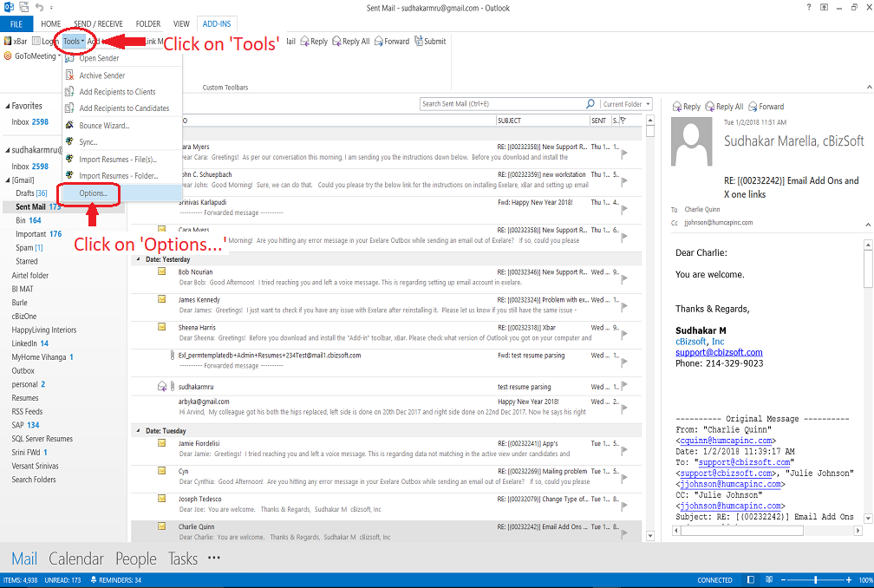The height and width of the screenshot is (588, 874).
Task: Switch to Calendar view
Action: pyautogui.click(x=76, y=559)
